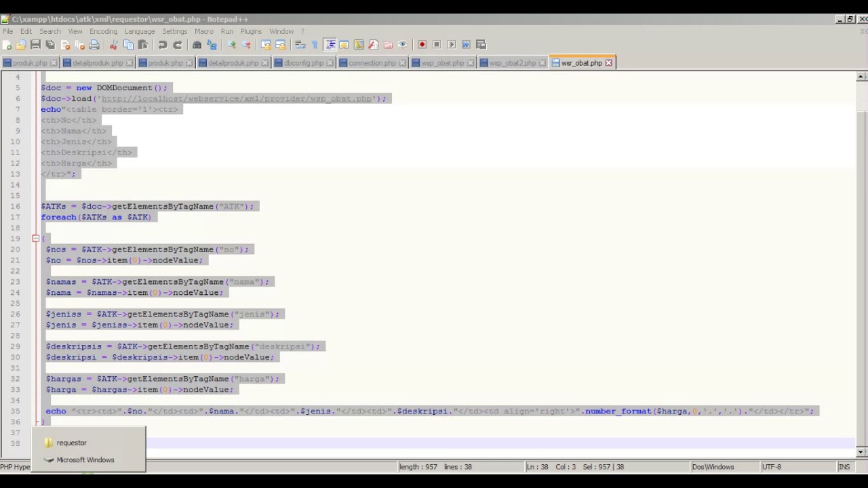The image size is (868, 488).
Task: Undo the last edit via the Undo arrow
Action: [x=163, y=45]
